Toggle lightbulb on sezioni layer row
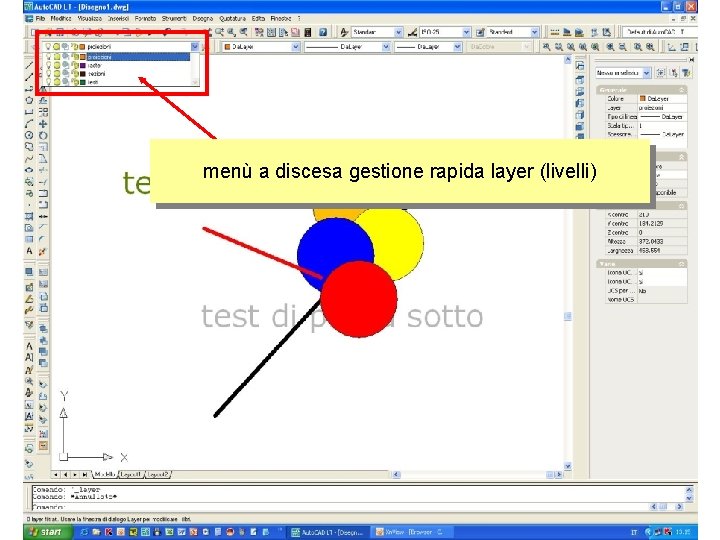The height and width of the screenshot is (540, 720). pyautogui.click(x=48, y=73)
